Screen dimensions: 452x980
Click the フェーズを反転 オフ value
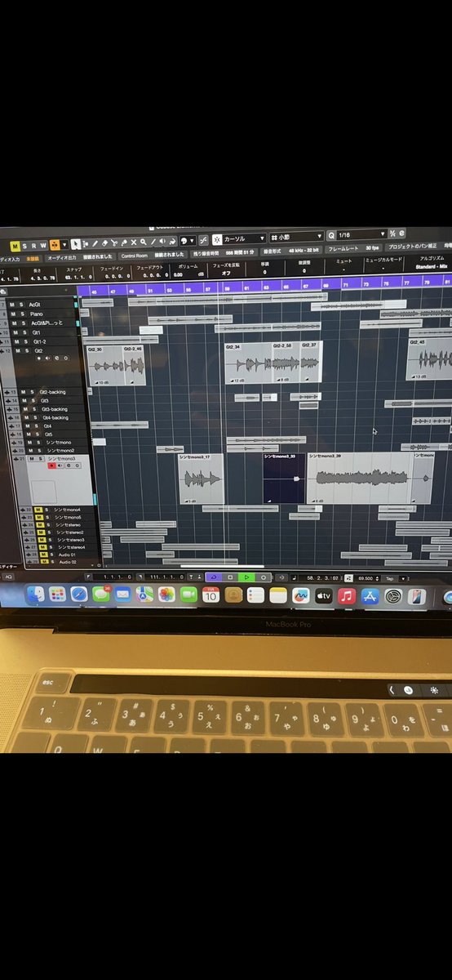pos(226,273)
